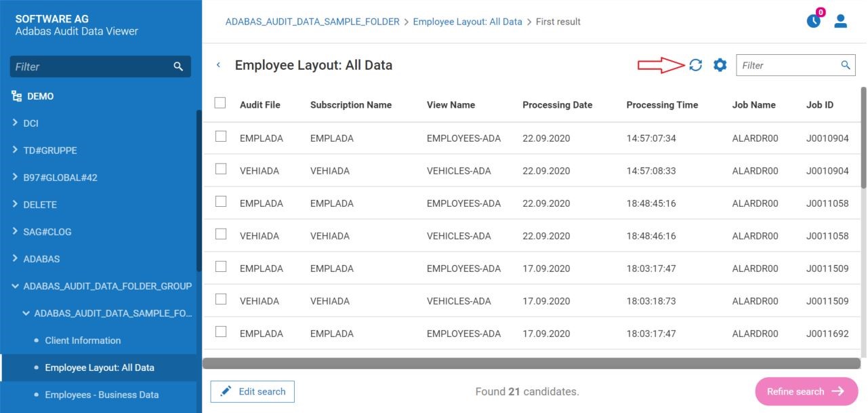Image resolution: width=868 pixels, height=413 pixels.
Task: Click Employee Layout: All Data breadcrumb
Action: click(468, 22)
